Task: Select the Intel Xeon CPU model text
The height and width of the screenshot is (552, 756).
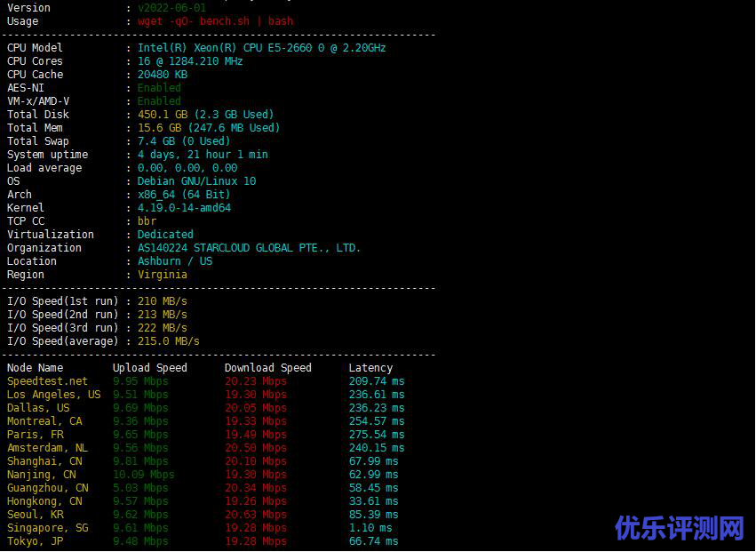Action: [x=262, y=48]
